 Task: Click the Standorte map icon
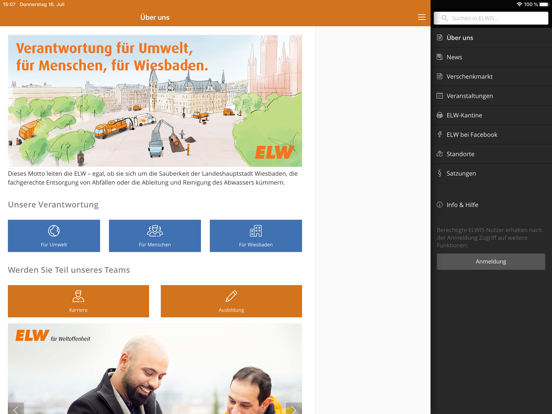pos(439,153)
